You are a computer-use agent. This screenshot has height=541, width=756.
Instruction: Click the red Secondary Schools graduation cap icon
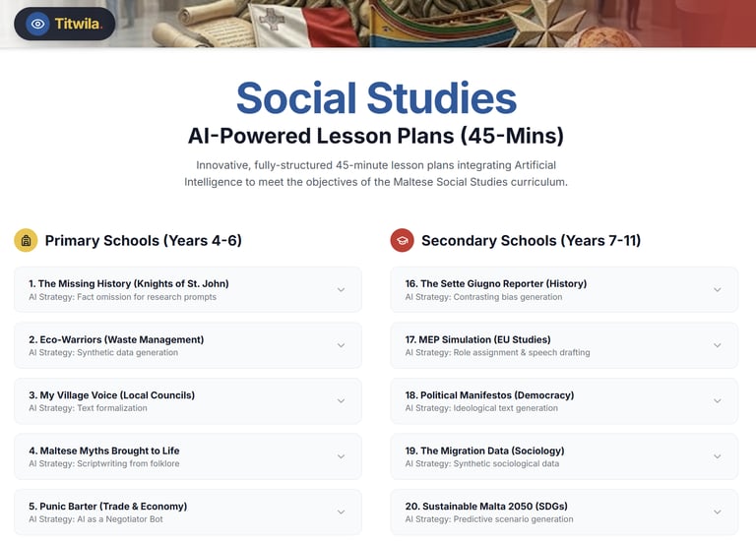click(x=402, y=240)
